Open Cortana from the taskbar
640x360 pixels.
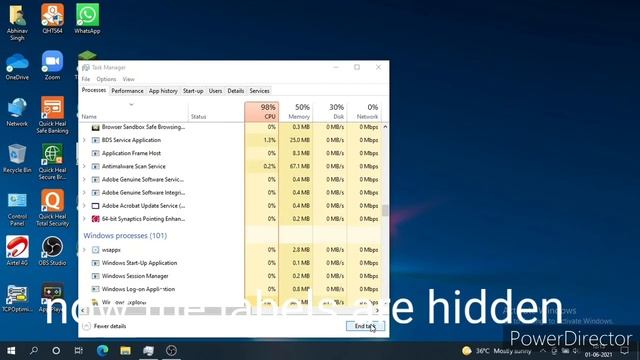(x=56, y=351)
